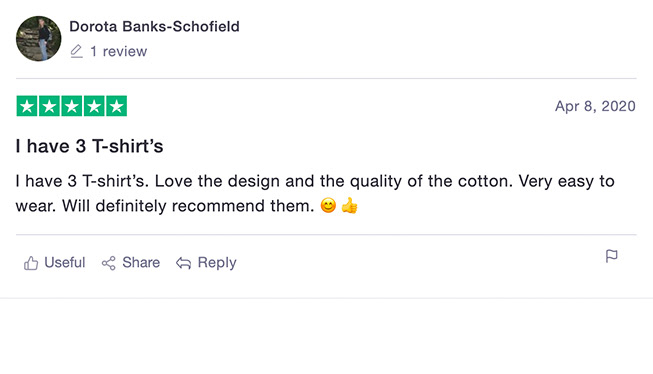Click the pencil review-count icon
653x374 pixels.
76,51
